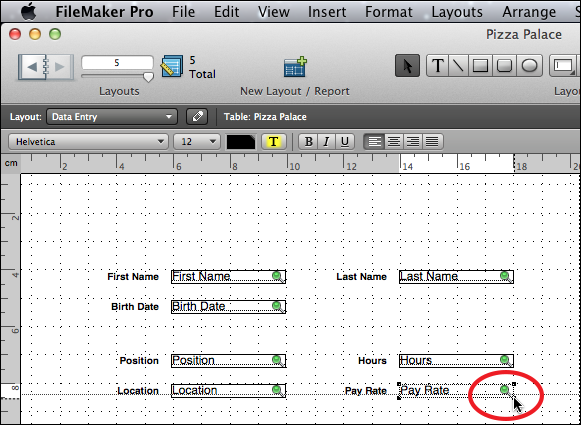
Task: Go to previous layout in book icon
Action: 32,67
